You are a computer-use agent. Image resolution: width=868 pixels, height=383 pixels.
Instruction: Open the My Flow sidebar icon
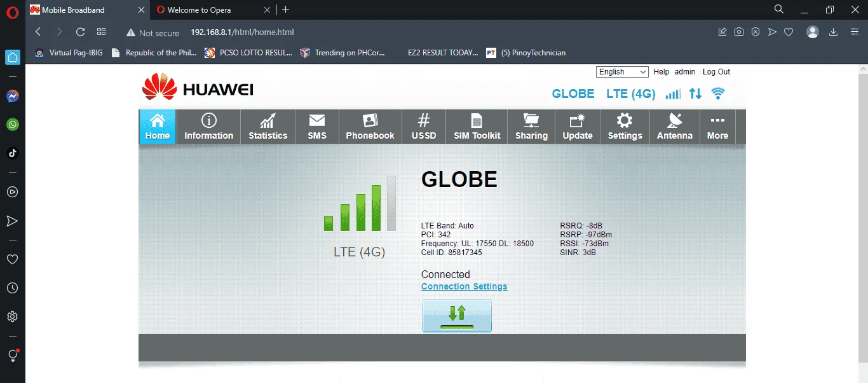[x=12, y=221]
